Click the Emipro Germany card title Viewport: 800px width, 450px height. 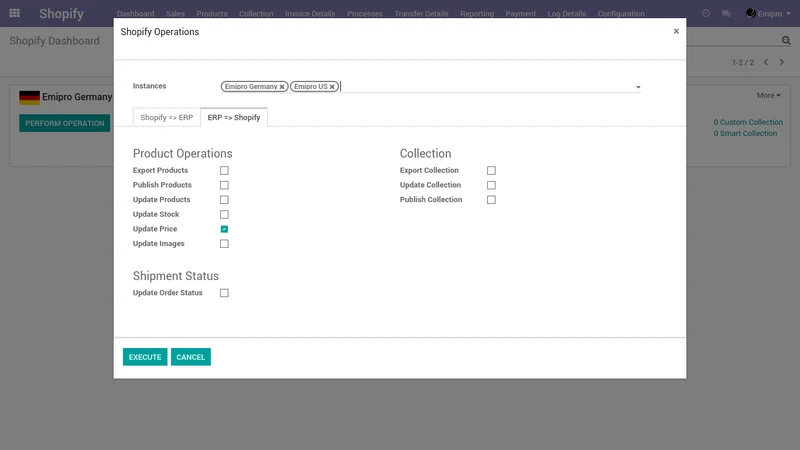click(77, 97)
